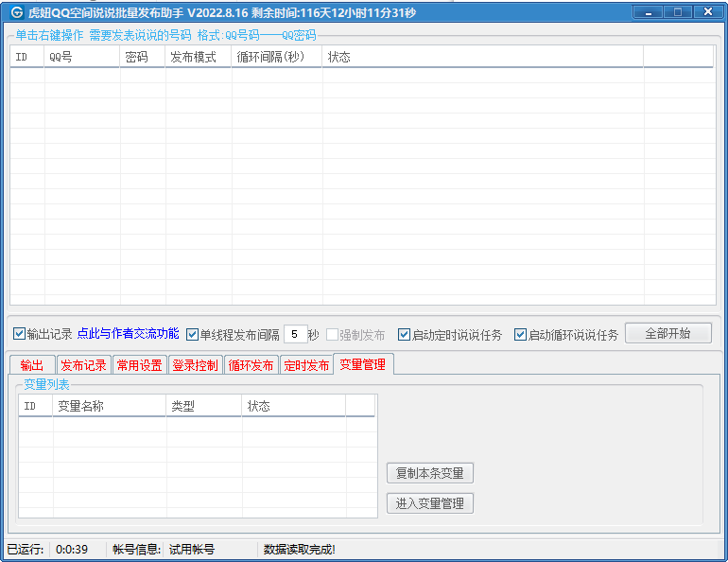The height and width of the screenshot is (562, 728).
Task: Click the QQ号 column header
Action: [81, 57]
